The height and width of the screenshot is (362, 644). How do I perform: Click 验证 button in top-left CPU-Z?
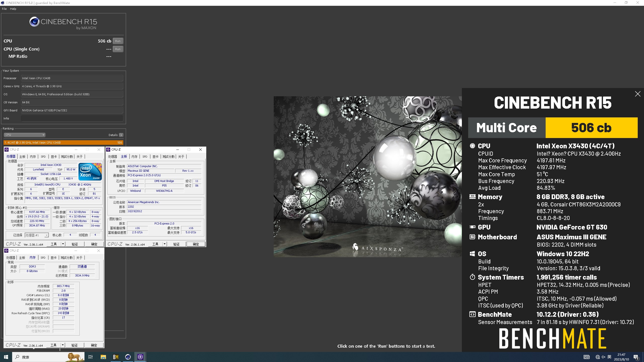click(75, 244)
